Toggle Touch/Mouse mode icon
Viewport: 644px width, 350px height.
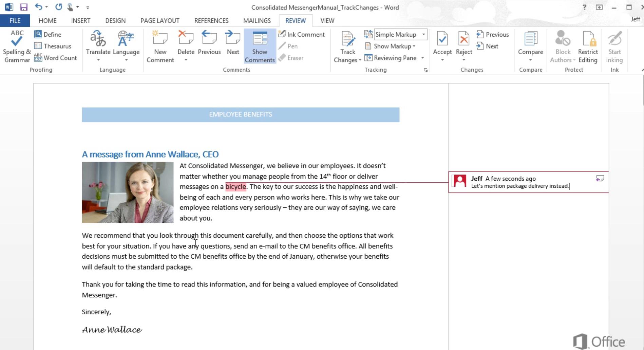70,7
